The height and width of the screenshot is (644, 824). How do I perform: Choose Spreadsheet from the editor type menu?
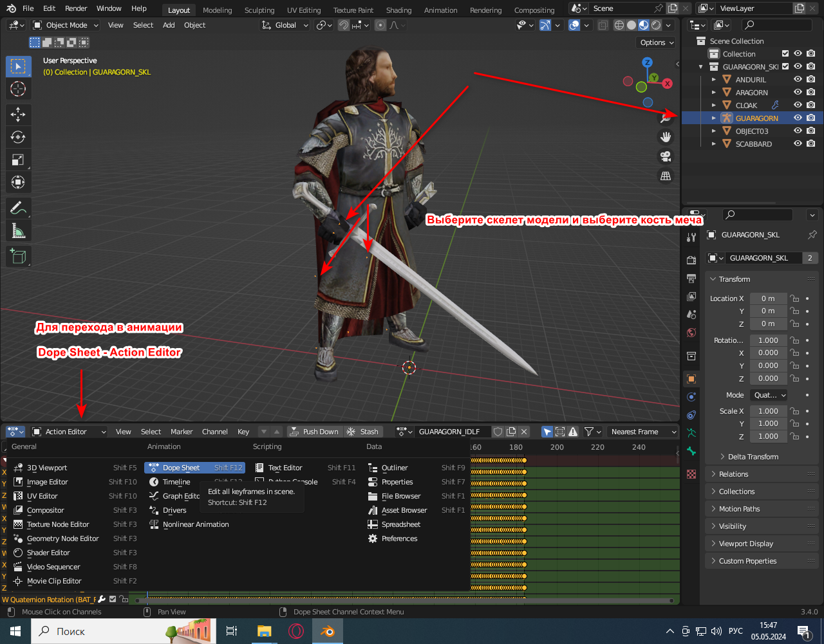(x=401, y=524)
